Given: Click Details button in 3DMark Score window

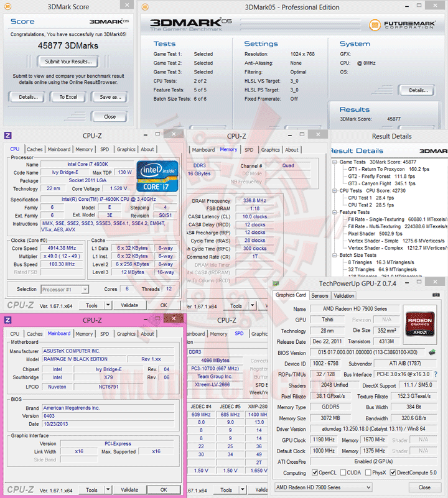Looking at the screenshot, I should tap(28, 97).
